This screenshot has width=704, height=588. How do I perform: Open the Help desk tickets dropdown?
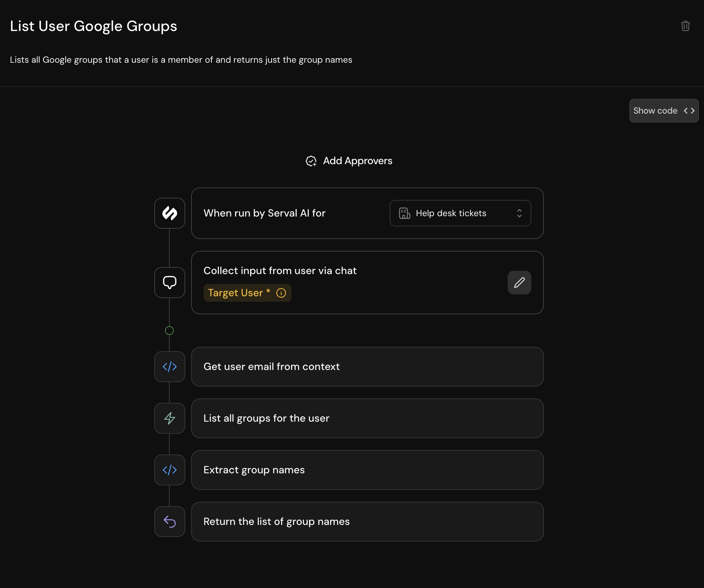click(x=459, y=213)
